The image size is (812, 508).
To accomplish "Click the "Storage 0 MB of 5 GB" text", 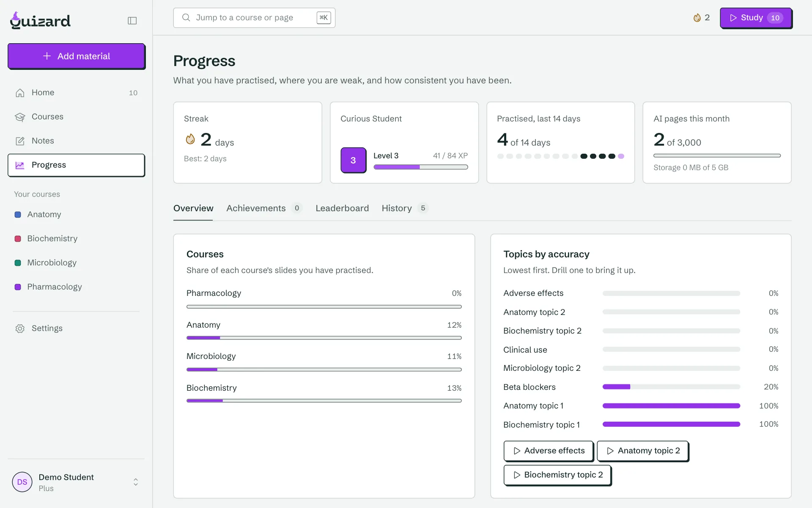I will [x=691, y=168].
